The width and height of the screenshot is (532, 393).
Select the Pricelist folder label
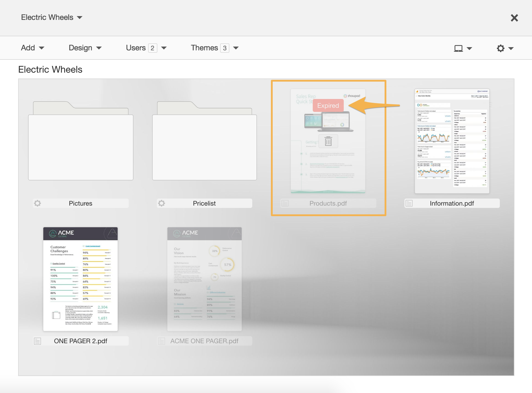tap(204, 204)
